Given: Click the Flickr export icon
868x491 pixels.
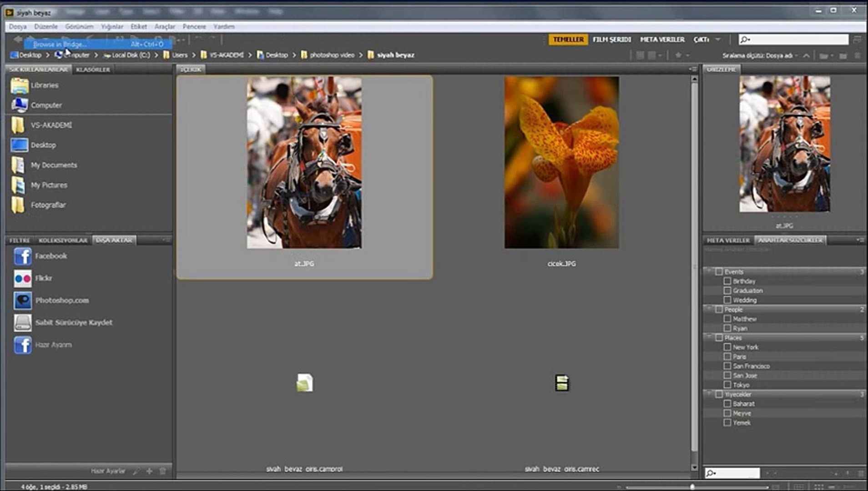Looking at the screenshot, I should (22, 278).
